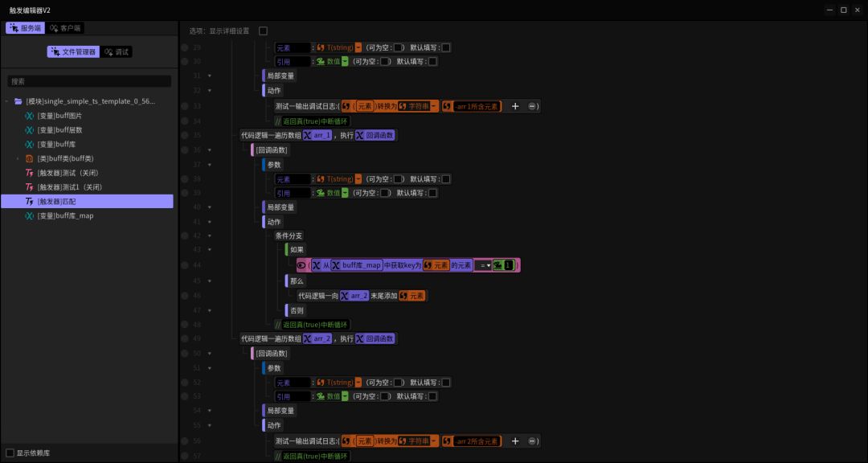Click the plus icon on line 56
The width and height of the screenshot is (868, 463).
tap(515, 440)
